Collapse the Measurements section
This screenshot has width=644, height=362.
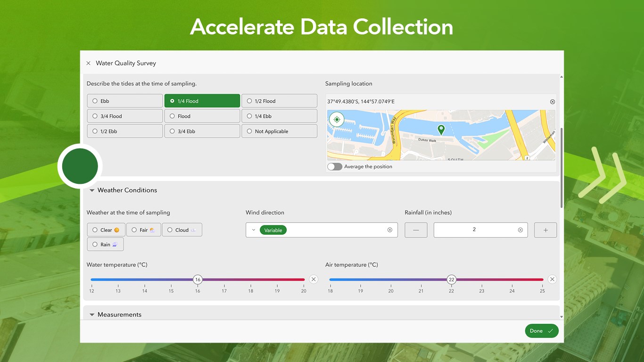[x=92, y=315]
